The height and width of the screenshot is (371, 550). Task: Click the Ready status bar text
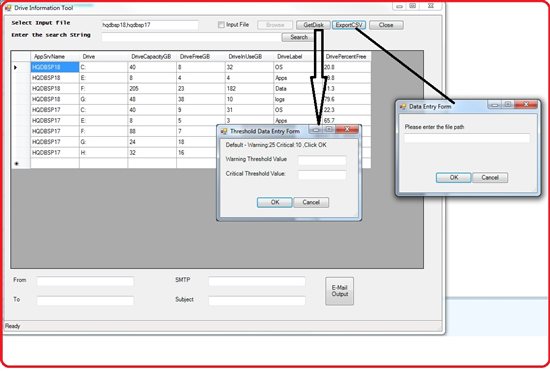13,326
